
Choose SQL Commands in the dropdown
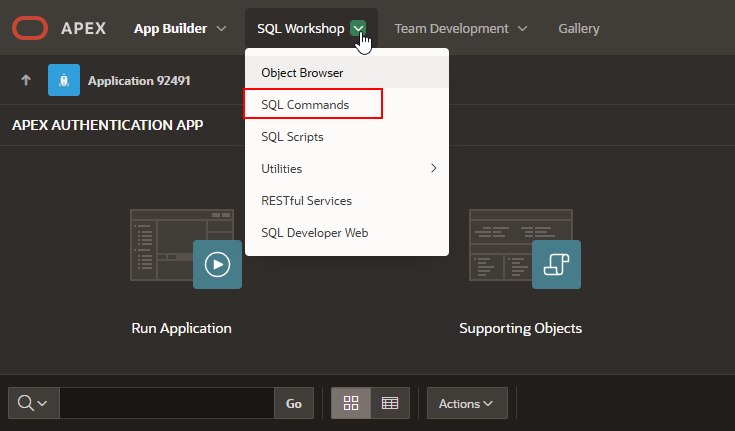click(347, 105)
